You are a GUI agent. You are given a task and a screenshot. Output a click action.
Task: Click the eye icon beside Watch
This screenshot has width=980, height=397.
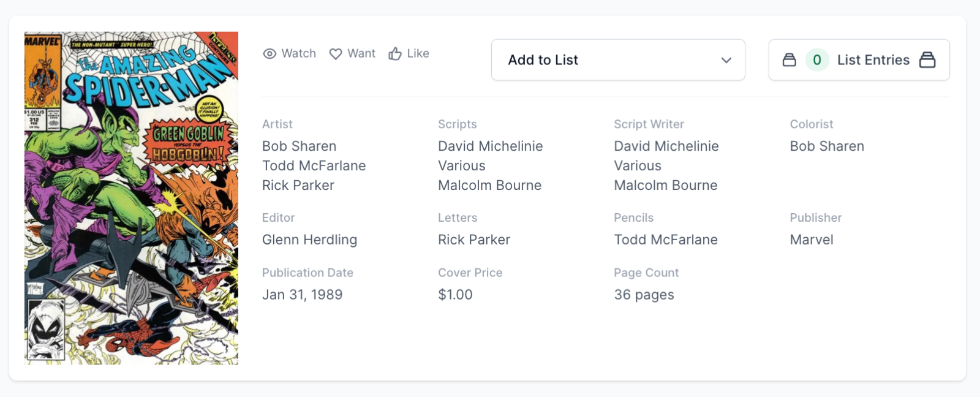[269, 54]
